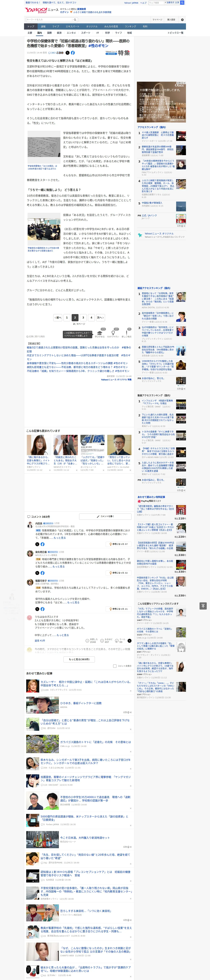This screenshot has width=210, height=980.
Task: Click 参考になった 57 button
Action: point(119,544)
